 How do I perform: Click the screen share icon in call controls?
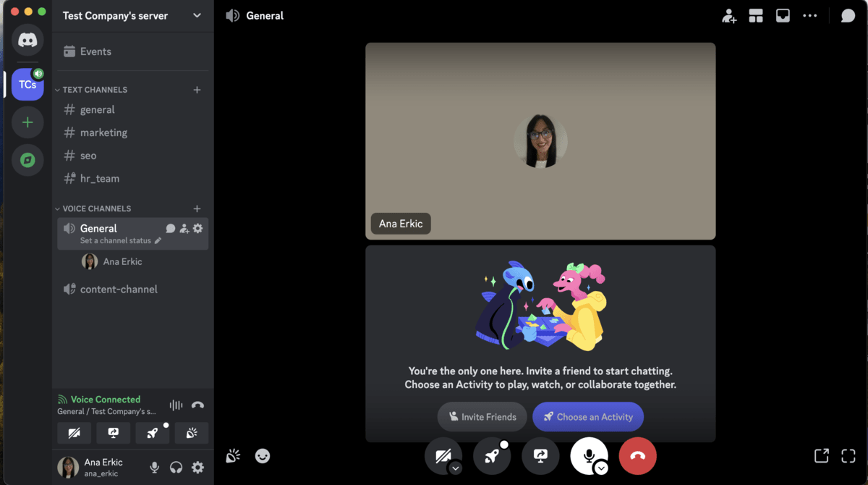(x=540, y=455)
